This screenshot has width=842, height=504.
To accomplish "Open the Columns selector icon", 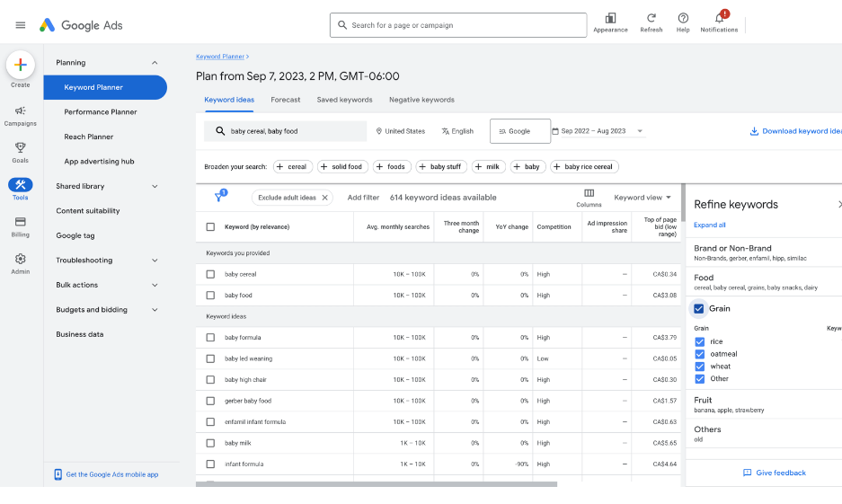I will click(589, 192).
